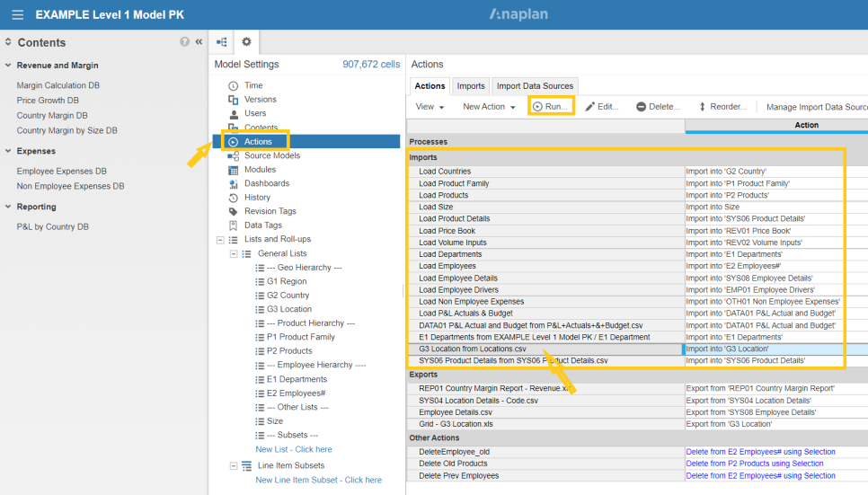Click the Contents help question mark icon
The height and width of the screenshot is (495, 868).
click(x=184, y=41)
